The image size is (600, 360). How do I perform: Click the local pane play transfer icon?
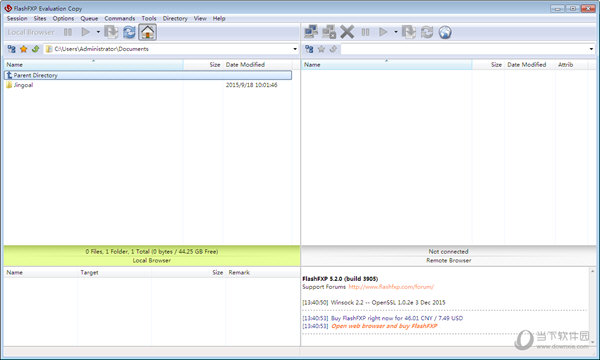pyautogui.click(x=86, y=32)
